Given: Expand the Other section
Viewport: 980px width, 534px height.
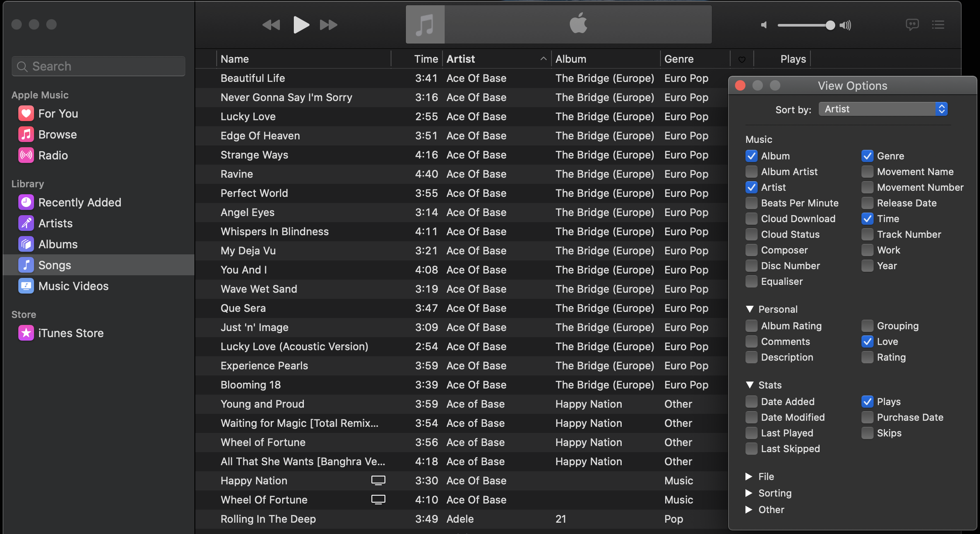Looking at the screenshot, I should coord(749,510).
